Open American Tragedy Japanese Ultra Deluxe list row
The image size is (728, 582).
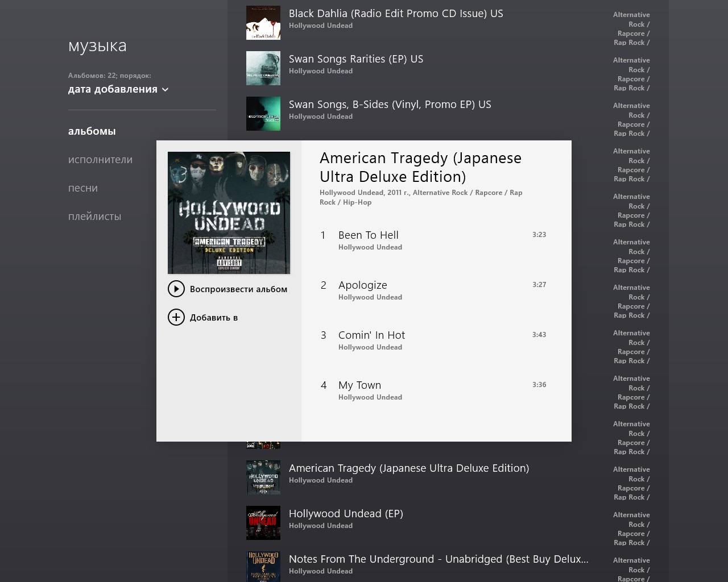tap(448, 477)
